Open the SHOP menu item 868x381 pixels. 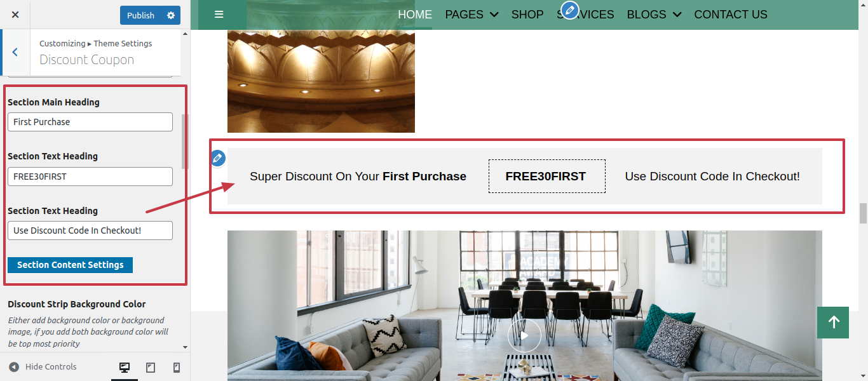tap(527, 14)
